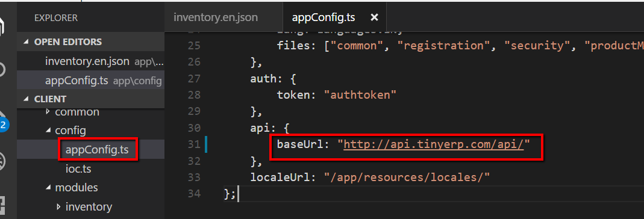The image size is (644, 219).
Task: Close the appConfig.ts editor tab
Action: [x=374, y=17]
